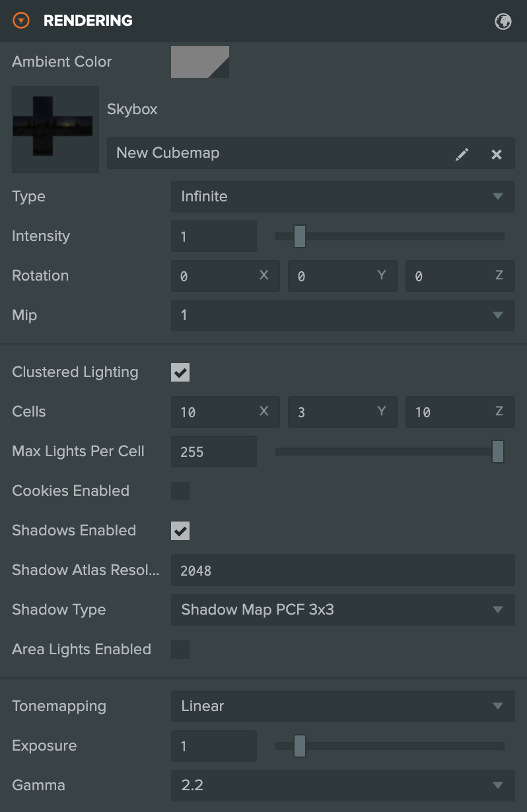Uncheck the Shadows Enabled checkbox
The width and height of the screenshot is (527, 812).
180,531
